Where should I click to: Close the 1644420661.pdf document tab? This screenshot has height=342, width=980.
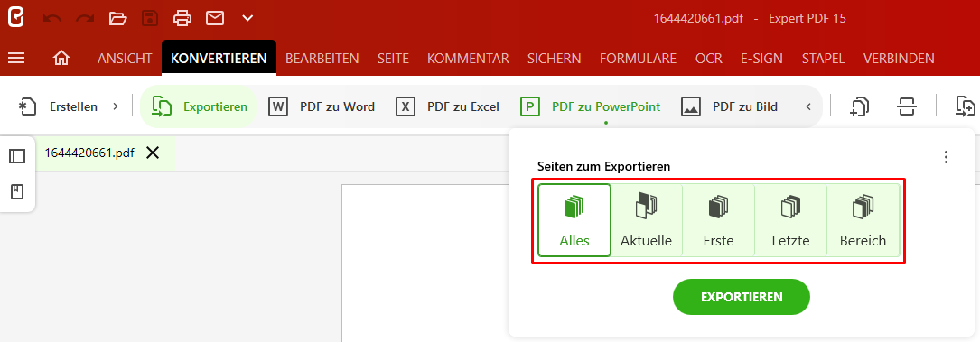coord(153,153)
